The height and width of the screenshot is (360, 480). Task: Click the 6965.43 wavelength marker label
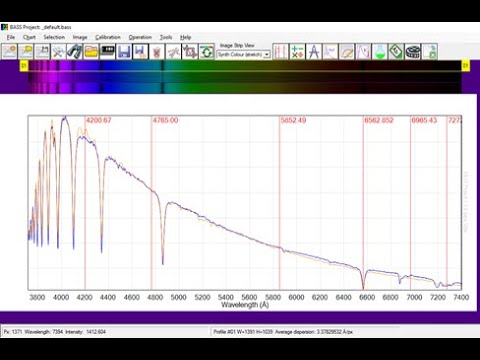pos(424,120)
